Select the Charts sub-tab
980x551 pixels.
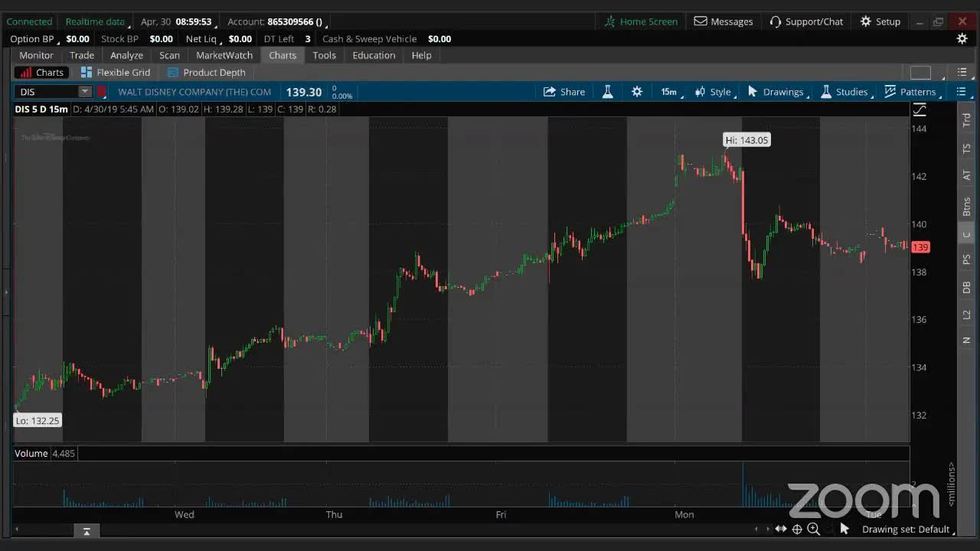click(x=42, y=72)
